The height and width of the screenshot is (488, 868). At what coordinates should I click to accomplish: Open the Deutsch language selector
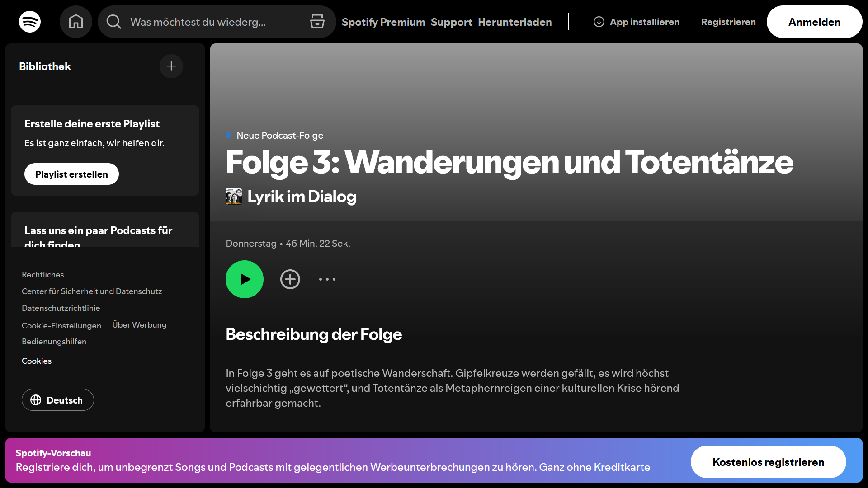(x=58, y=400)
